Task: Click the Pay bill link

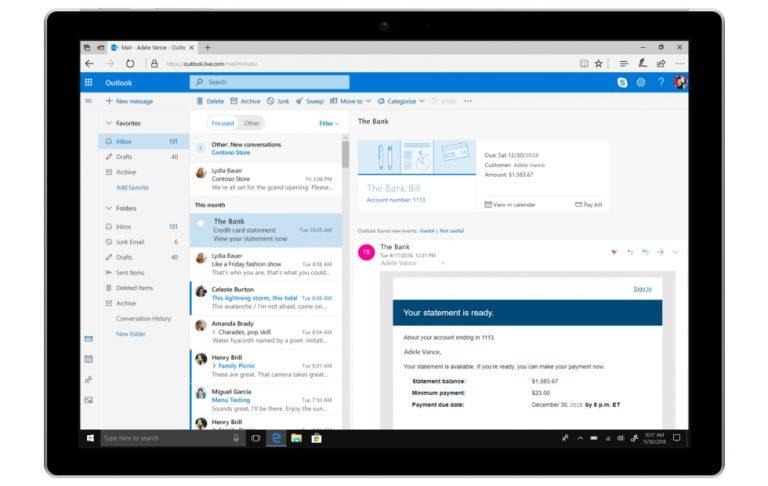Action: 589,204
